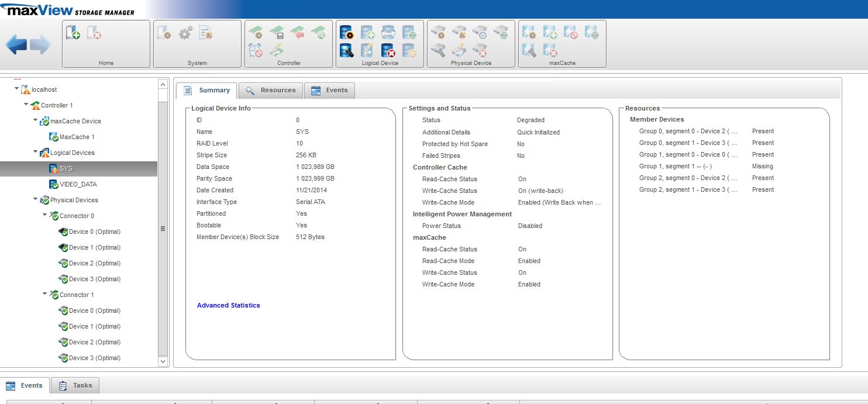Click the tree panel scroll down arrow
This screenshot has height=404, width=868.
[163, 362]
